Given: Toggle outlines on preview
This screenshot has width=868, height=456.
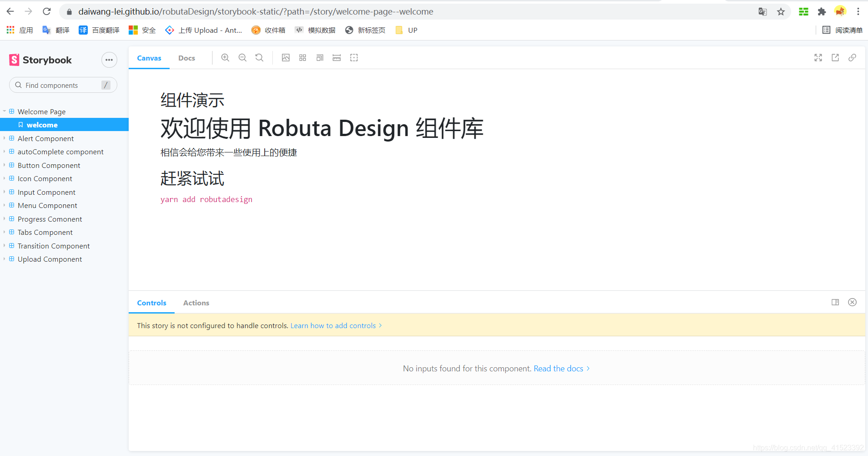Looking at the screenshot, I should coord(354,58).
